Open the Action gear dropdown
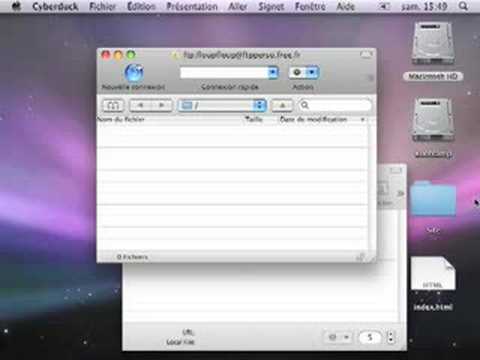The image size is (480, 360). pos(304,72)
